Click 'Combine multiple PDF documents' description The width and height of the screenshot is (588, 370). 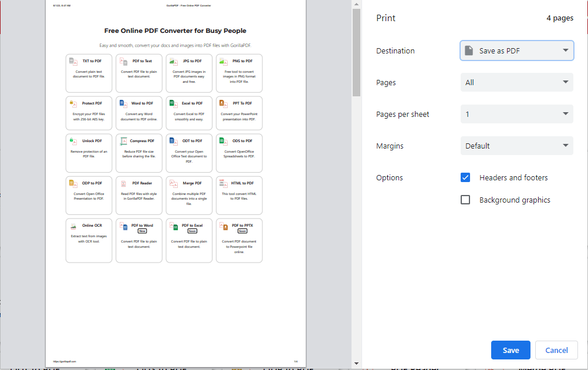(189, 199)
